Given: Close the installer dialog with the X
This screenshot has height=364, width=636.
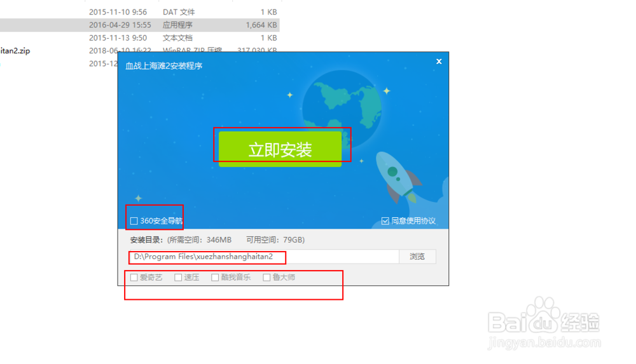Looking at the screenshot, I should [439, 62].
